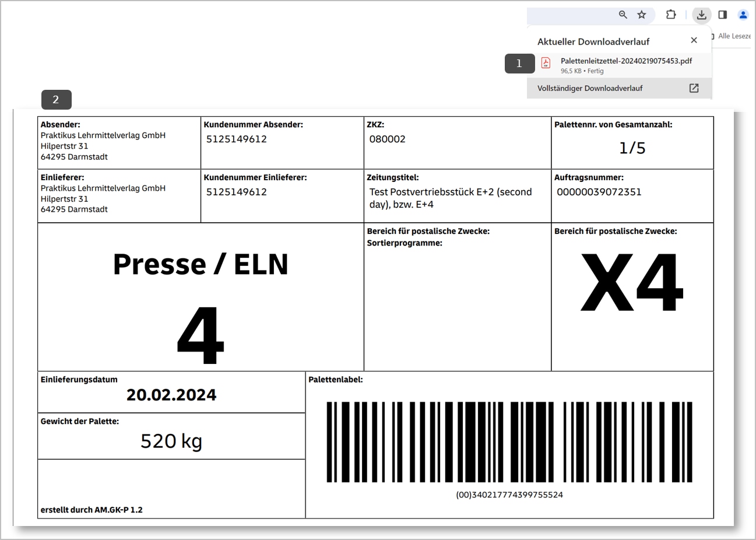Click Auftragsnummer 00000039072351

[x=599, y=192]
